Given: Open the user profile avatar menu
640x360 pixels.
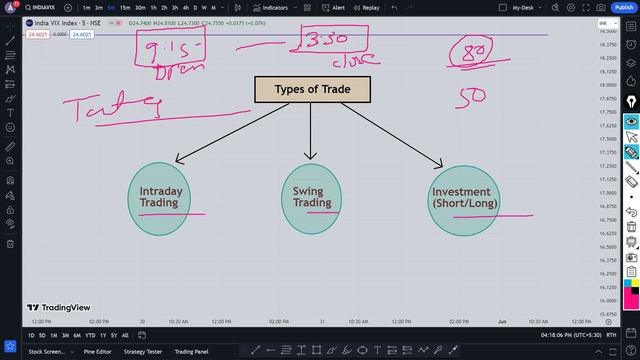Looking at the screenshot, I should 10,7.
